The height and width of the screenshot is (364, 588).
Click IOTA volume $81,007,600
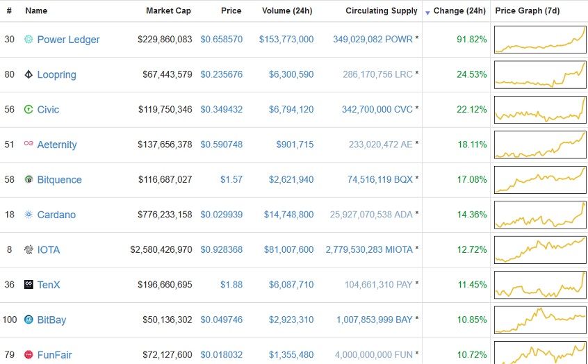pyautogui.click(x=288, y=249)
